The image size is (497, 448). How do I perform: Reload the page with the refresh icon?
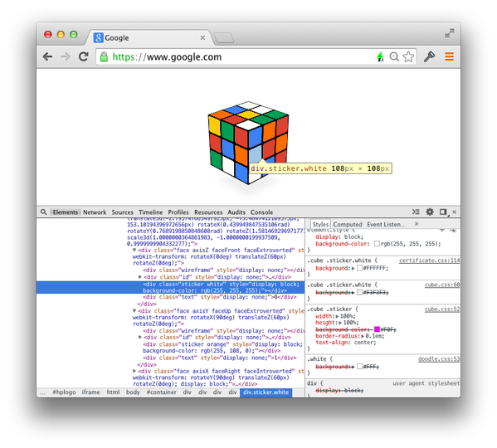point(83,56)
